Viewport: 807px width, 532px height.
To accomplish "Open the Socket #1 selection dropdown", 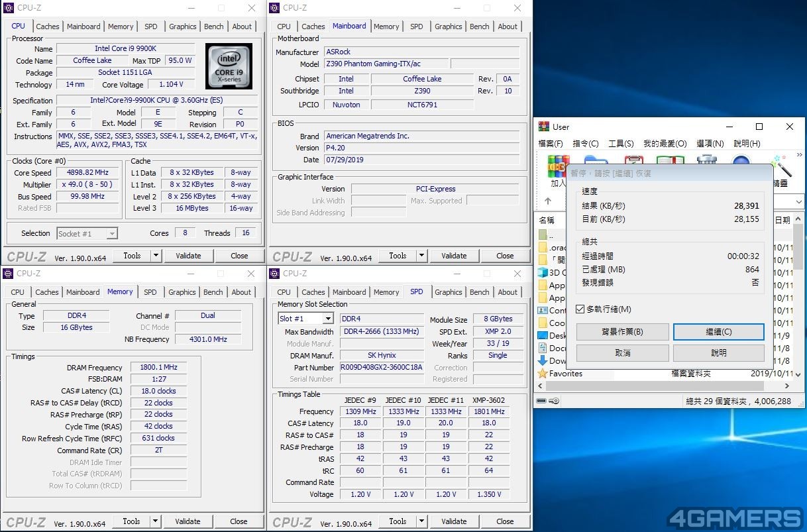I will tap(112, 233).
